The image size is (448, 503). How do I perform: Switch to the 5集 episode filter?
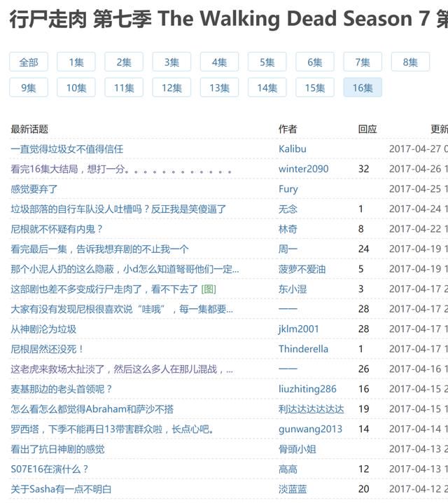coord(267,62)
